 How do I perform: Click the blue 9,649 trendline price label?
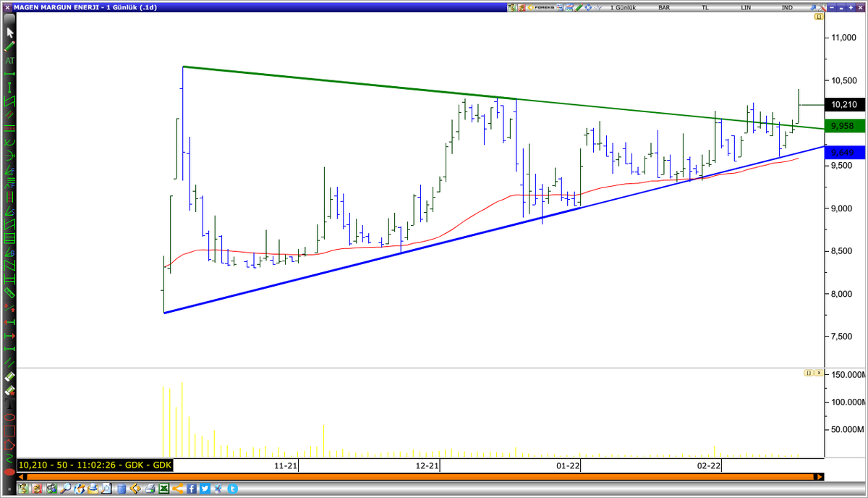point(844,153)
